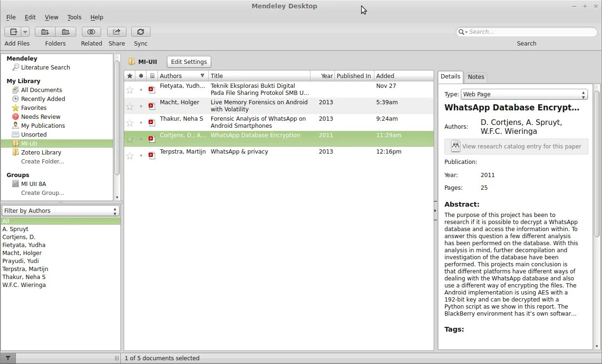
Task: Toggle read dot for Terpstra row
Action: coord(141,155)
